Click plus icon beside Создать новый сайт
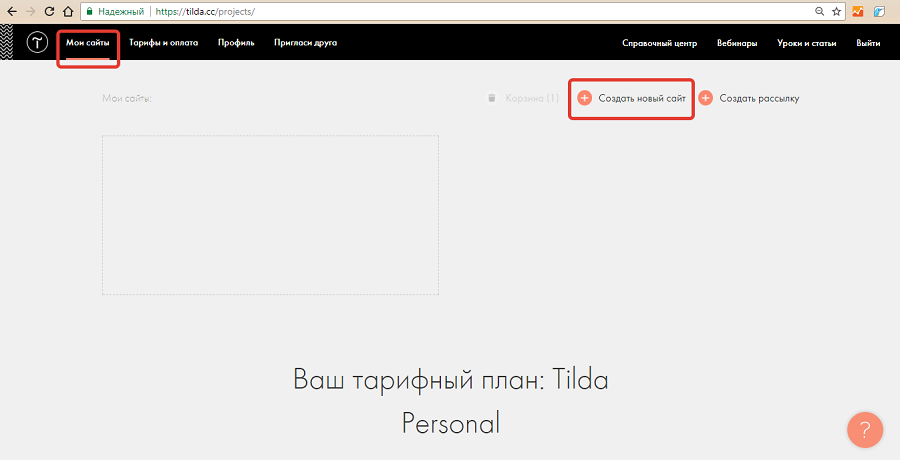The height and width of the screenshot is (460, 900). tap(584, 98)
